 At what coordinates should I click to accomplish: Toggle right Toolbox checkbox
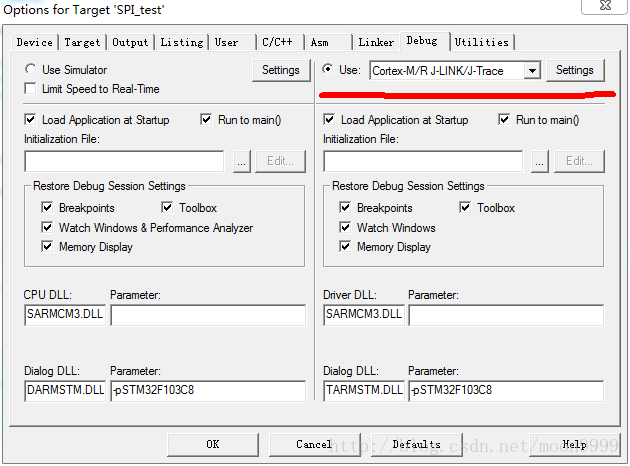pos(466,208)
